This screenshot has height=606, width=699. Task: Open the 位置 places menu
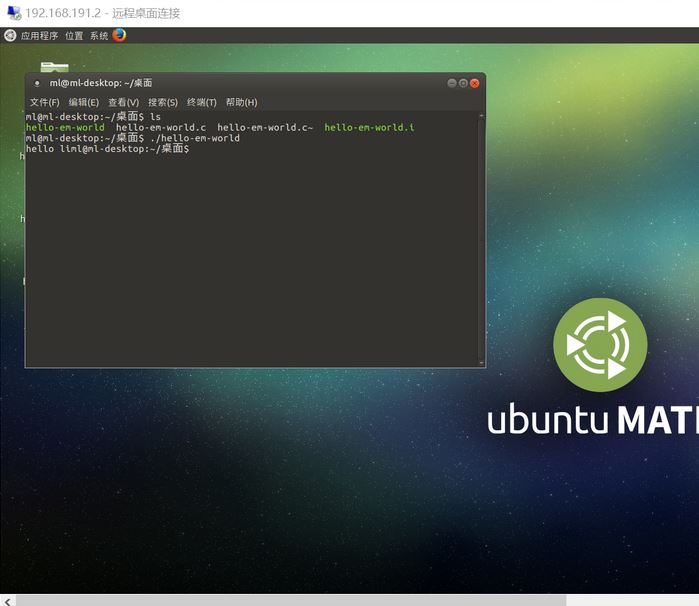click(74, 35)
